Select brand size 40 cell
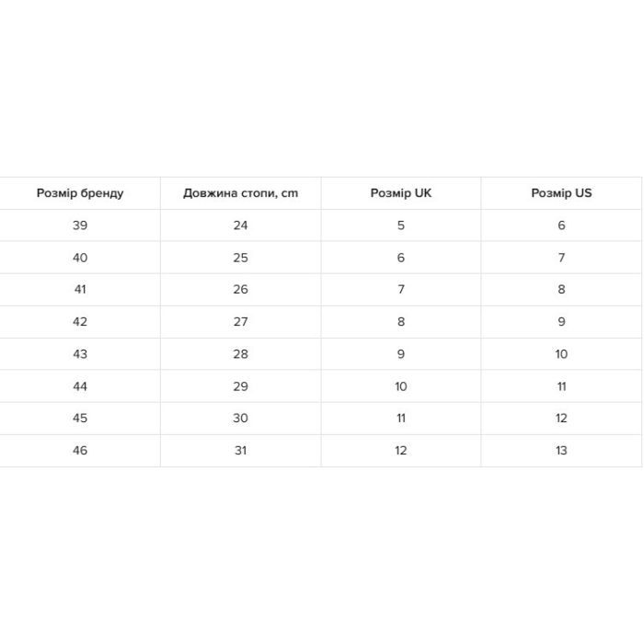644x644 pixels. [x=80, y=258]
